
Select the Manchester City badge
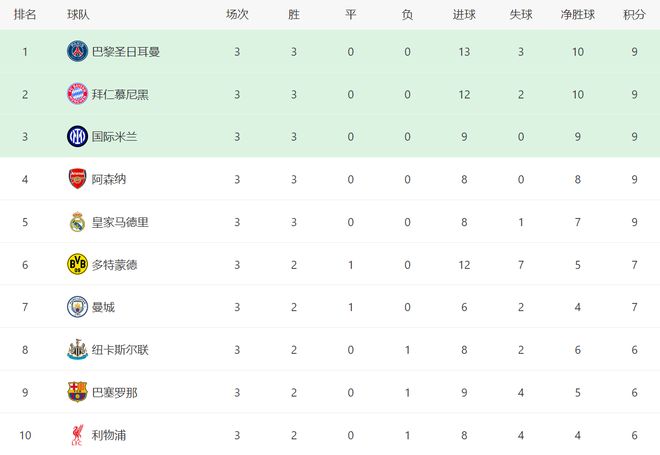click(77, 307)
